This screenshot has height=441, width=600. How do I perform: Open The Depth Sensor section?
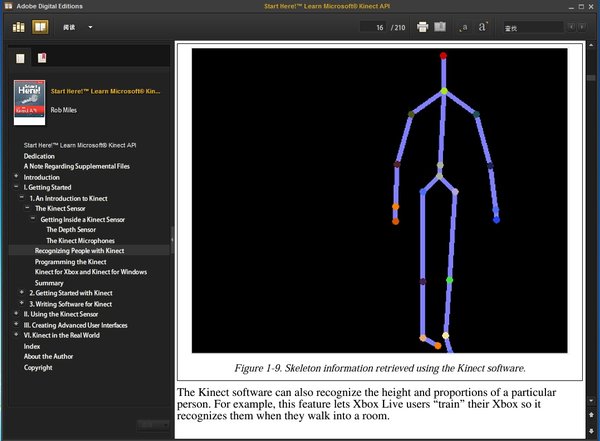pyautogui.click(x=70, y=230)
